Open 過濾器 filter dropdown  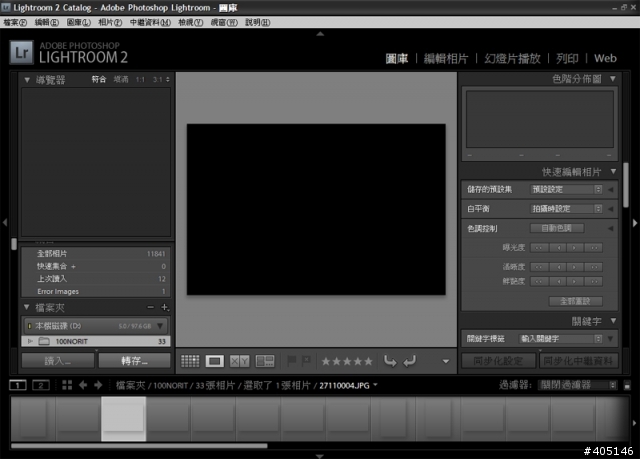(x=577, y=385)
